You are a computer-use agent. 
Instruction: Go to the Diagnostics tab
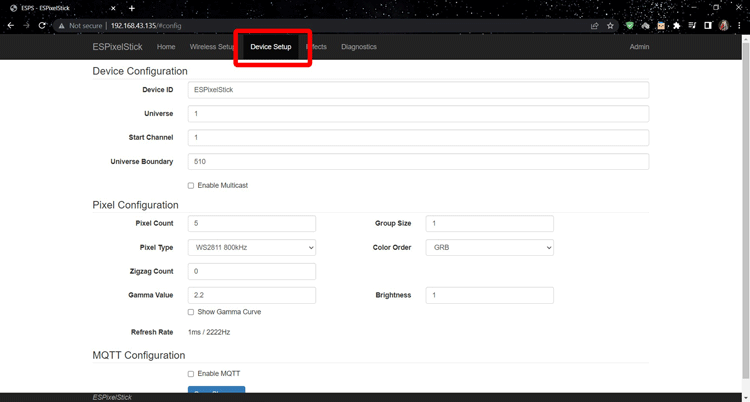pyautogui.click(x=359, y=47)
